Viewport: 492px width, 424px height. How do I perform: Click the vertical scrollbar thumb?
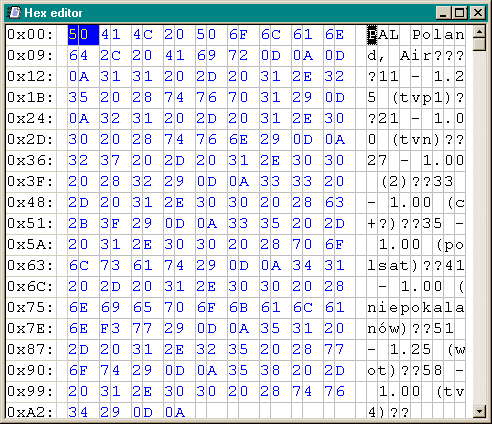click(x=479, y=44)
